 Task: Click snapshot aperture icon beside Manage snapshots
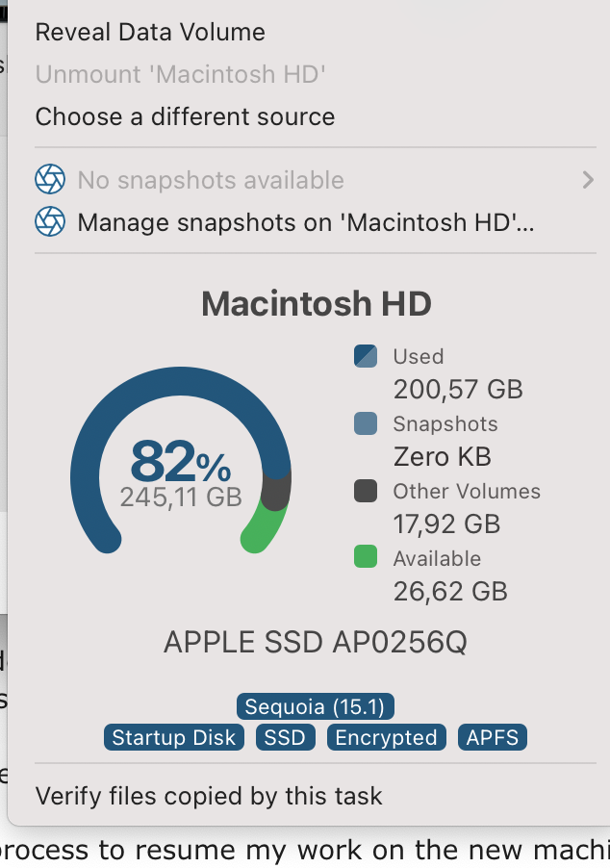click(x=50, y=221)
